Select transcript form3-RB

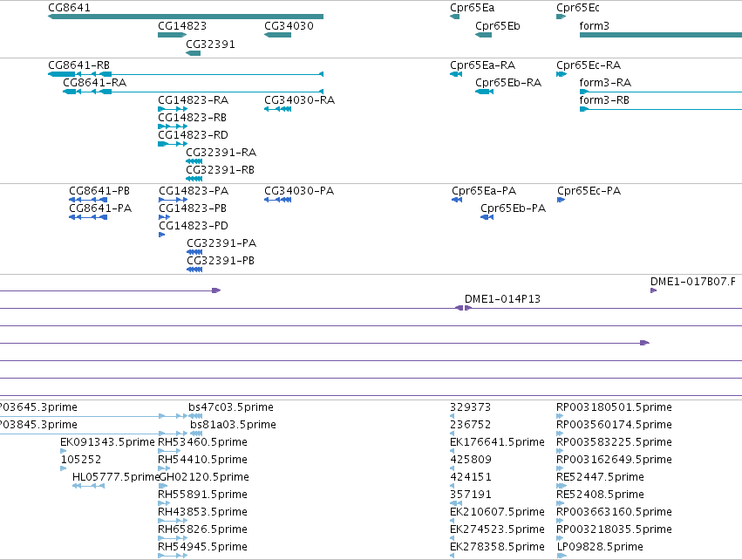[661, 109]
